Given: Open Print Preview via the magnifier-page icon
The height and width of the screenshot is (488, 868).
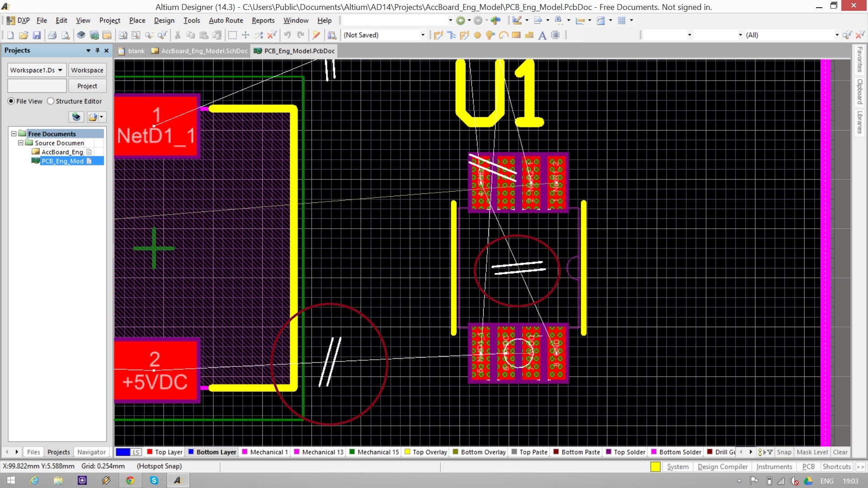Looking at the screenshot, I should tap(66, 35).
